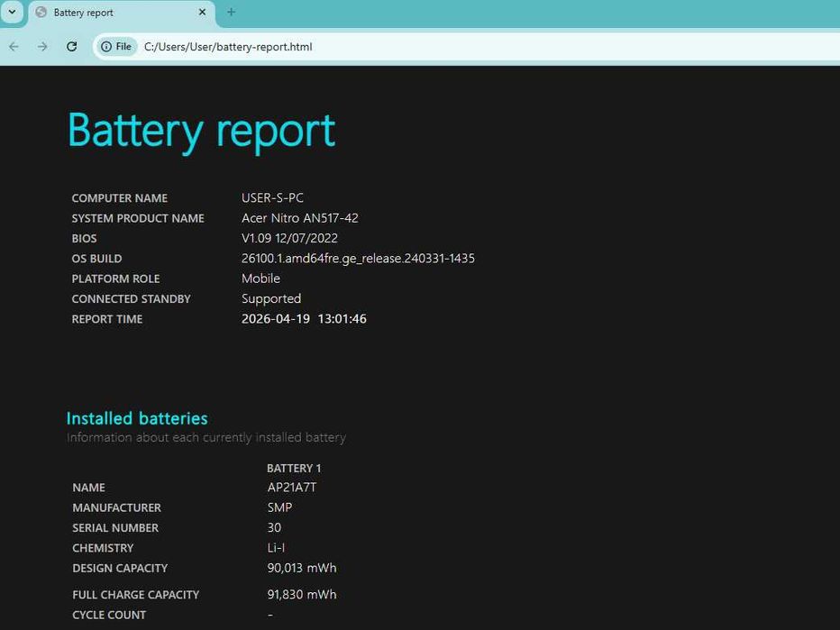Click the BIOS version V1.09 12/07/2022
Image resolution: width=840 pixels, height=630 pixels.
point(289,238)
